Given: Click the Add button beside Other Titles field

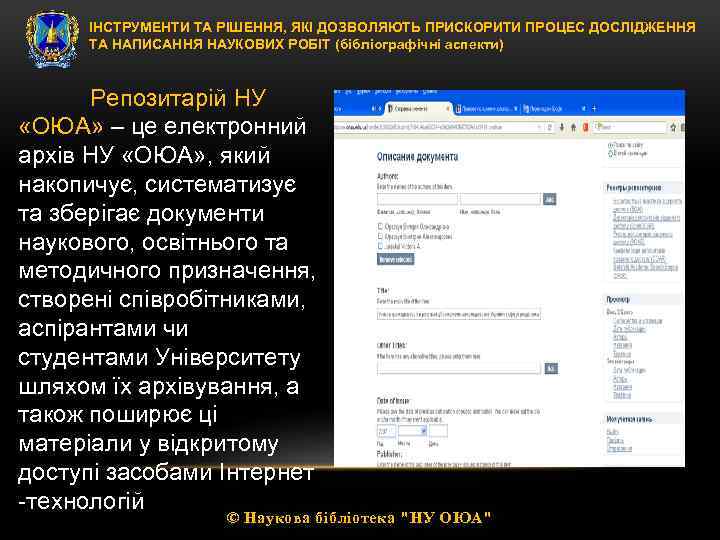Looking at the screenshot, I should [x=551, y=368].
